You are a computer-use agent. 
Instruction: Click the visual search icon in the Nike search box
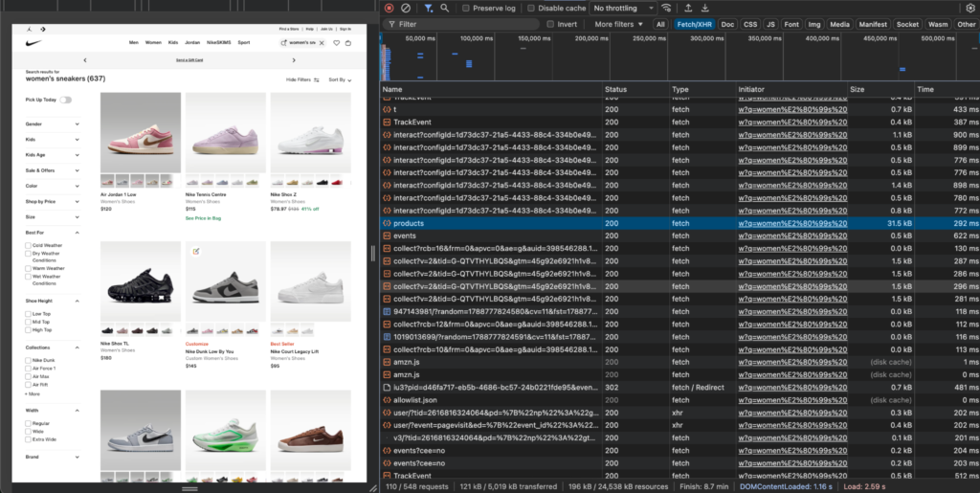click(x=283, y=43)
